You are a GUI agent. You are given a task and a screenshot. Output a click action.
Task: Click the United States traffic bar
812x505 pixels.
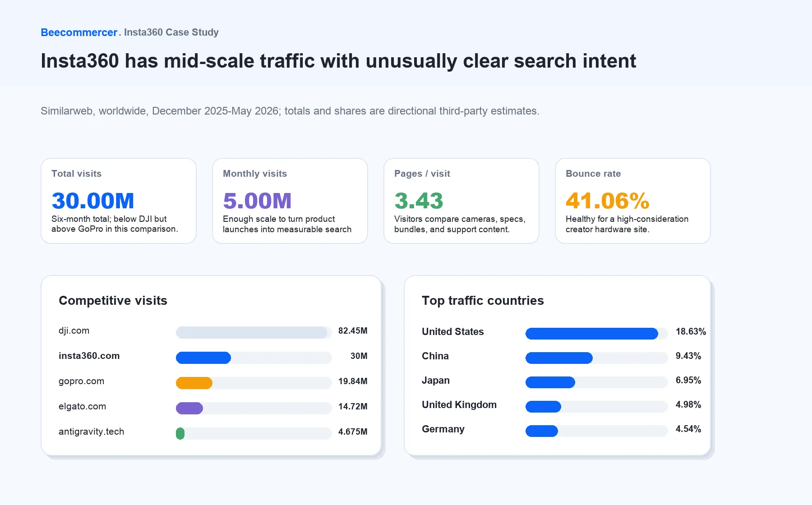[592, 333]
